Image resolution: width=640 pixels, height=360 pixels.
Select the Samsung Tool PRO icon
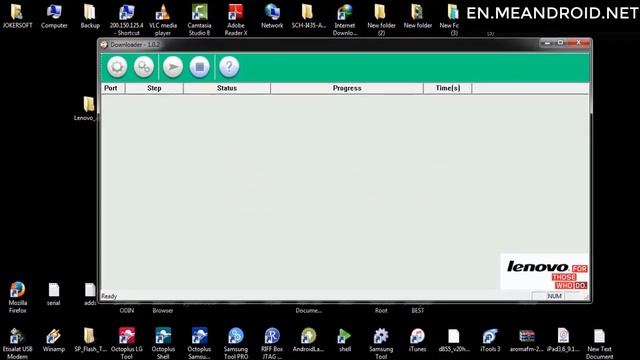(x=236, y=343)
